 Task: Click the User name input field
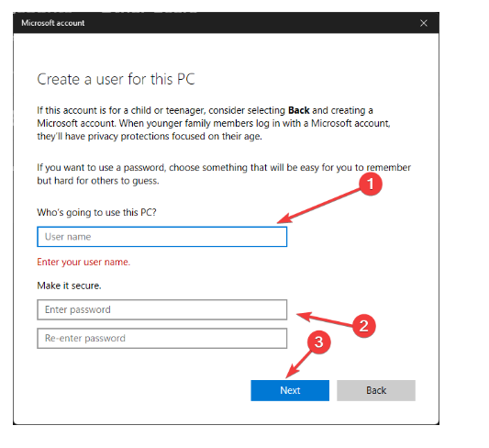click(x=161, y=237)
